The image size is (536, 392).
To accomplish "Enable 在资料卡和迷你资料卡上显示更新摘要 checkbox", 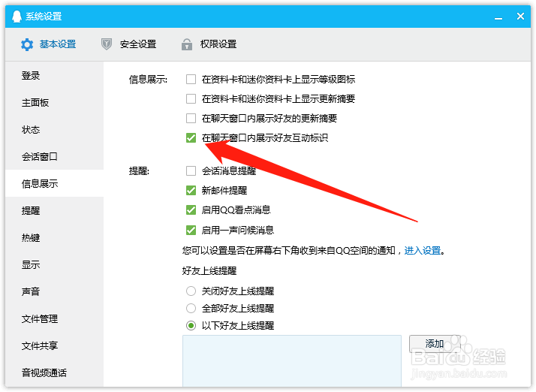I will pos(191,99).
